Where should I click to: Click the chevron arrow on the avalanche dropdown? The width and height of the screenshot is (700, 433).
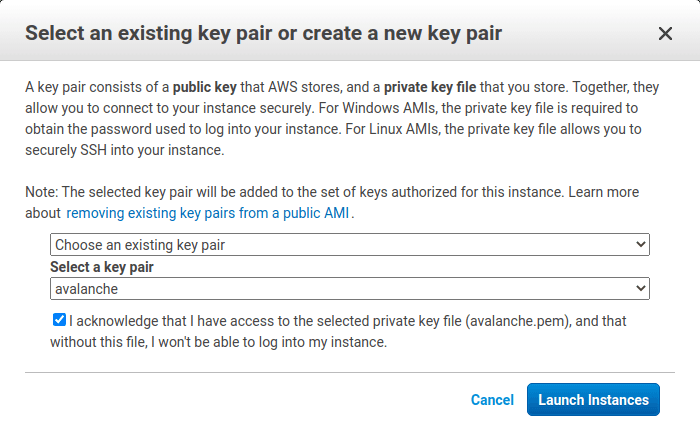coord(641,289)
